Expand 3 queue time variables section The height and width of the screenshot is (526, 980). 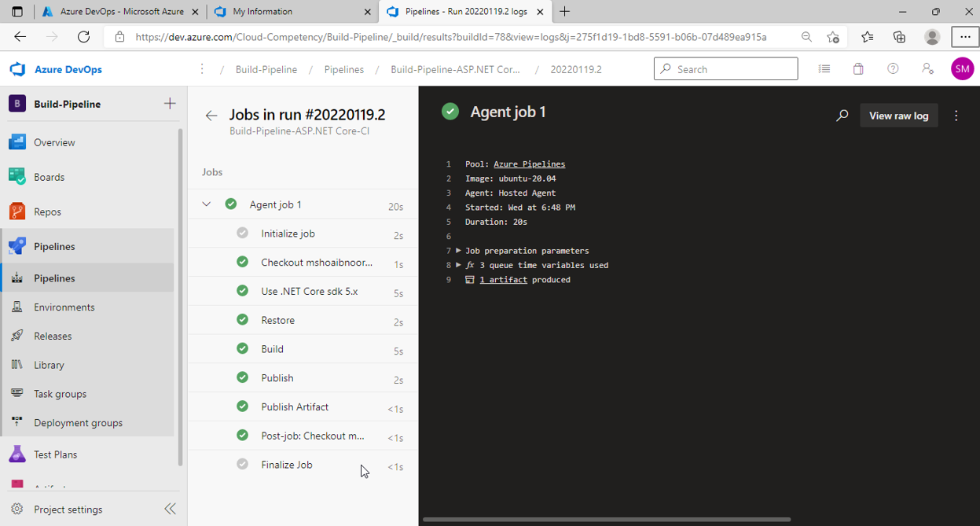459,265
